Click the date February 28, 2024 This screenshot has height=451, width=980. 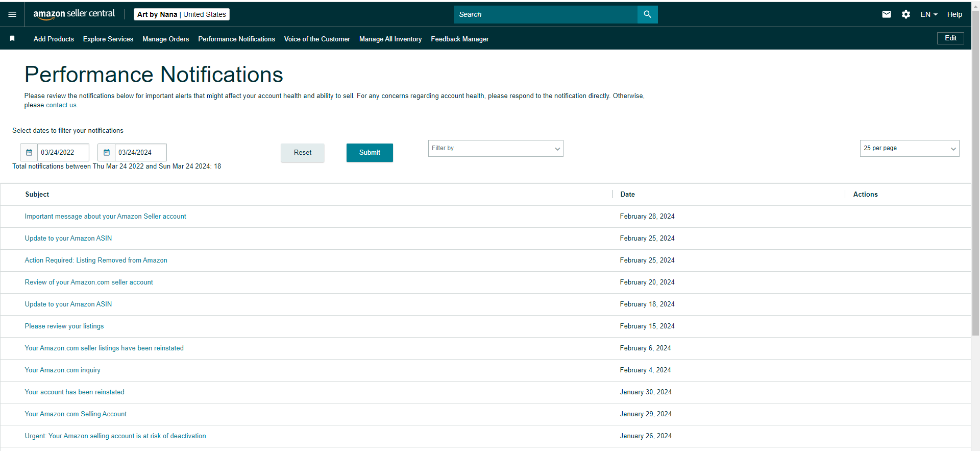click(647, 217)
